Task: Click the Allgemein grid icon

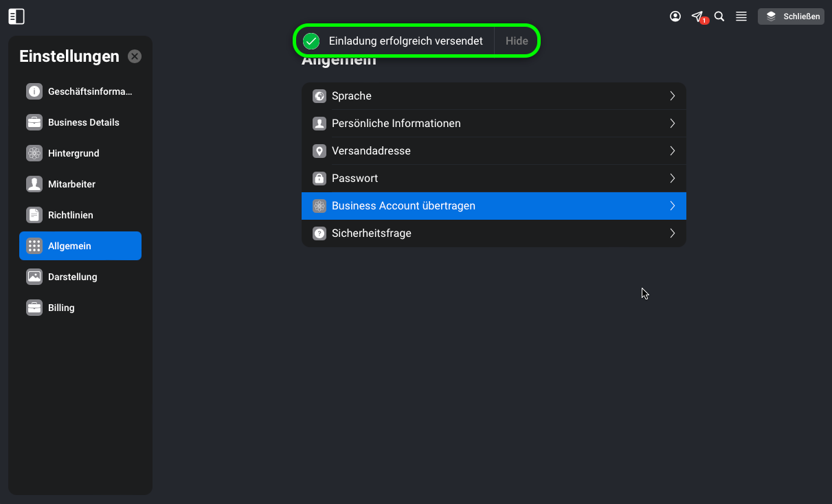Action: [x=34, y=246]
